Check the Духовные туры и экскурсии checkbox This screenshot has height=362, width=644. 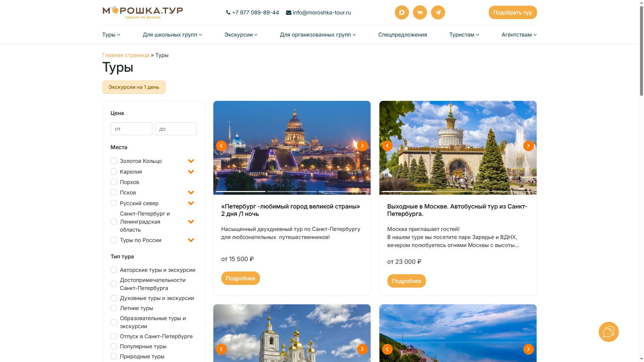pos(114,298)
